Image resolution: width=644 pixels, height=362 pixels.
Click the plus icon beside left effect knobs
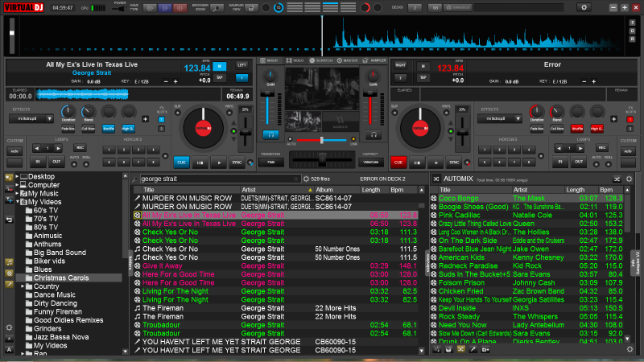click(x=146, y=118)
